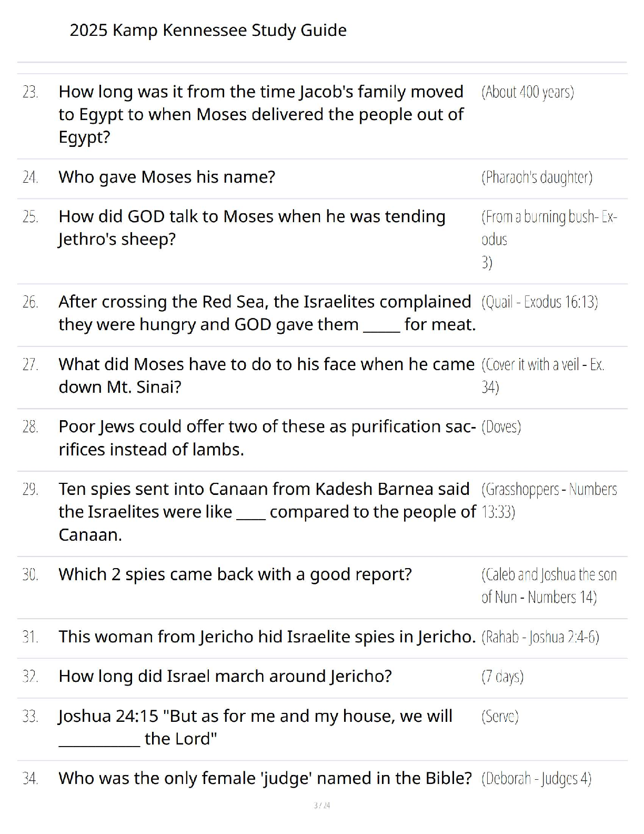Click the blank in the Kadesh Barnea question

251,512
